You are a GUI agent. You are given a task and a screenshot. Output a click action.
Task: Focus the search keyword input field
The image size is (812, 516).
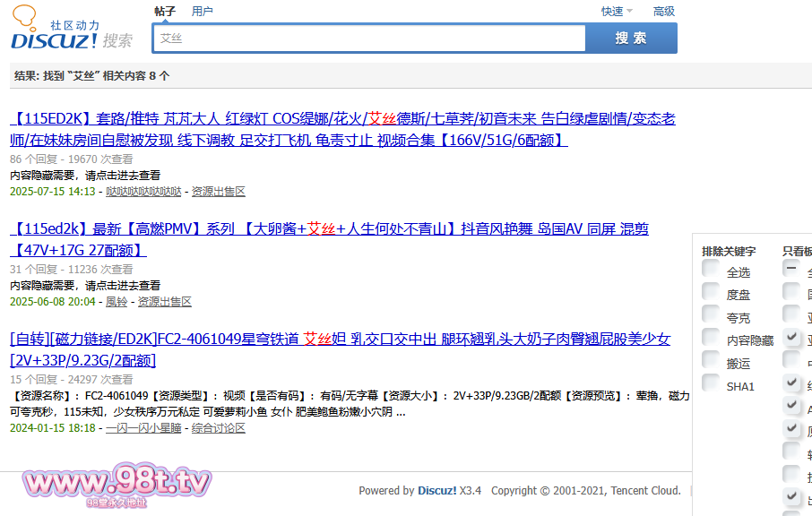pos(369,39)
